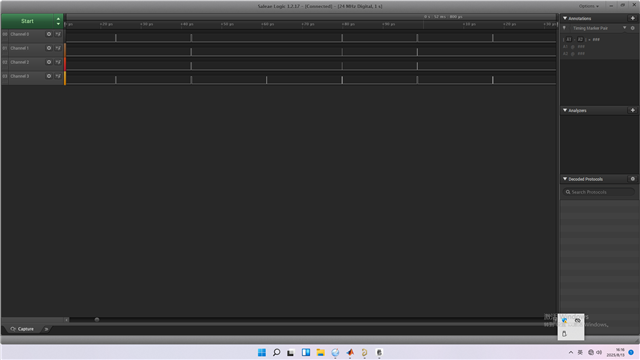
Task: Open the capture settings arrows beside Start
Action: [58, 21]
